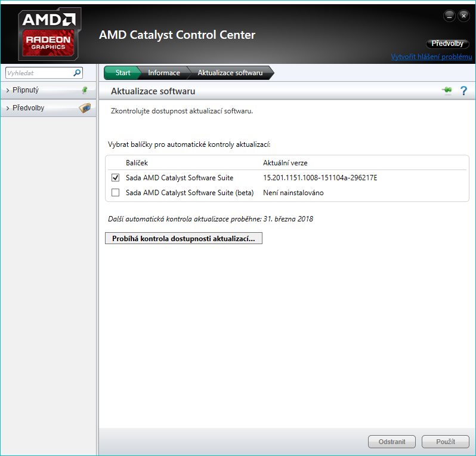The height and width of the screenshot is (456, 476).
Task: Pin this page using the green pushpin icon
Action: (447, 90)
